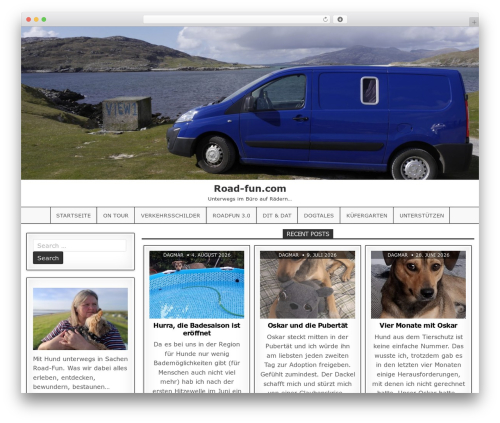Click the tagline Unterwegs im Büro auf Rädern
Viewport: 500px width, 423px height.
[250, 199]
